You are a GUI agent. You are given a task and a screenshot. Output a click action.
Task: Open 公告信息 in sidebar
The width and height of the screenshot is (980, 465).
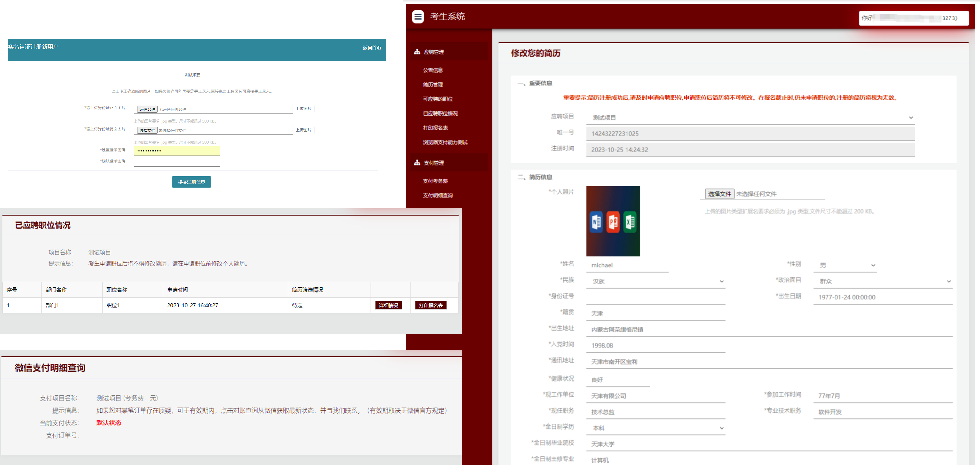pos(433,70)
